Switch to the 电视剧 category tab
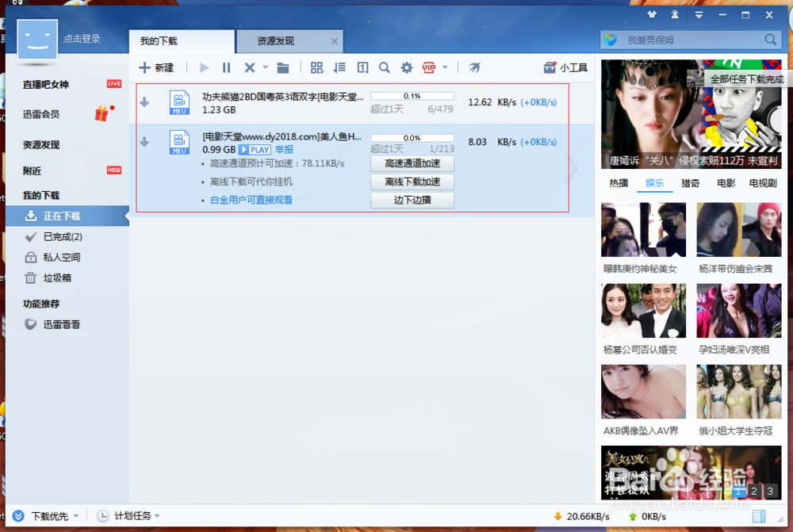Image resolution: width=793 pixels, height=532 pixels. [763, 183]
